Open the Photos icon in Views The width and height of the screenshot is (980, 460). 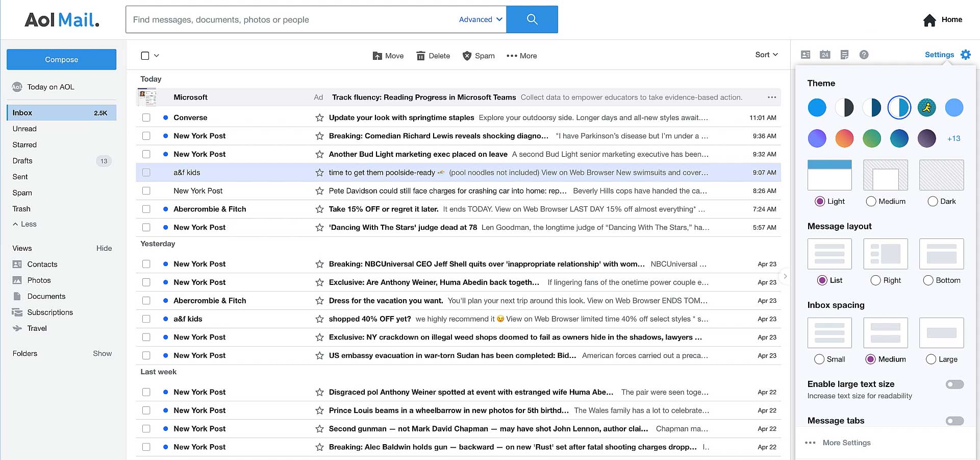(x=17, y=280)
